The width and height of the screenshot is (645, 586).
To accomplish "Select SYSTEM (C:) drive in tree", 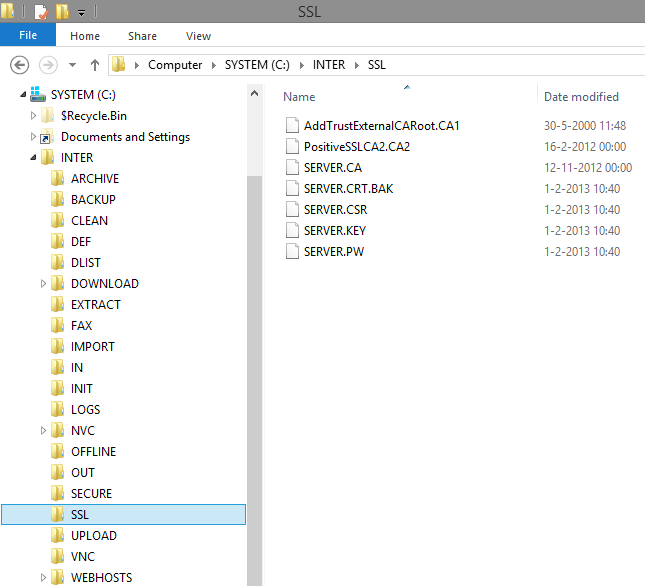I will [83, 95].
